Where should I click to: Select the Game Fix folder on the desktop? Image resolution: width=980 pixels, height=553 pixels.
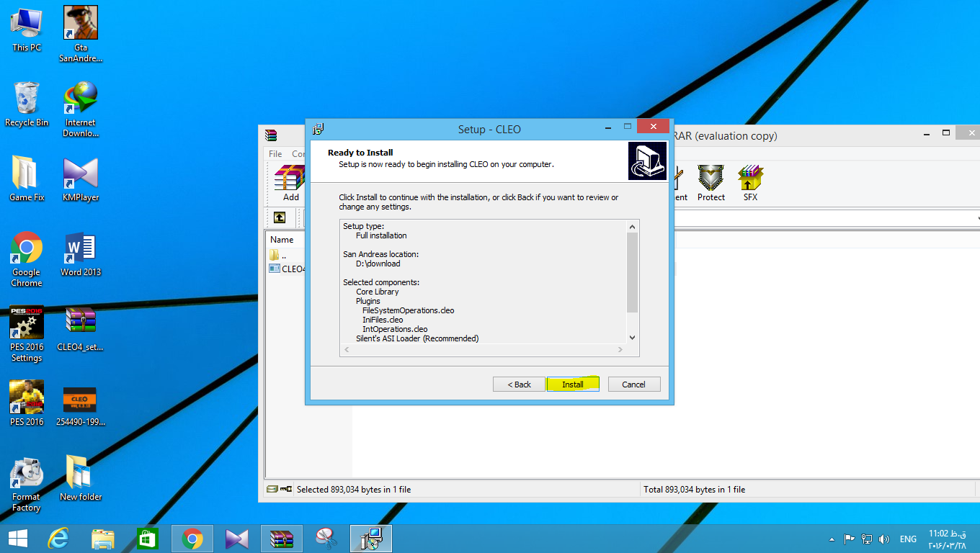[x=27, y=179]
